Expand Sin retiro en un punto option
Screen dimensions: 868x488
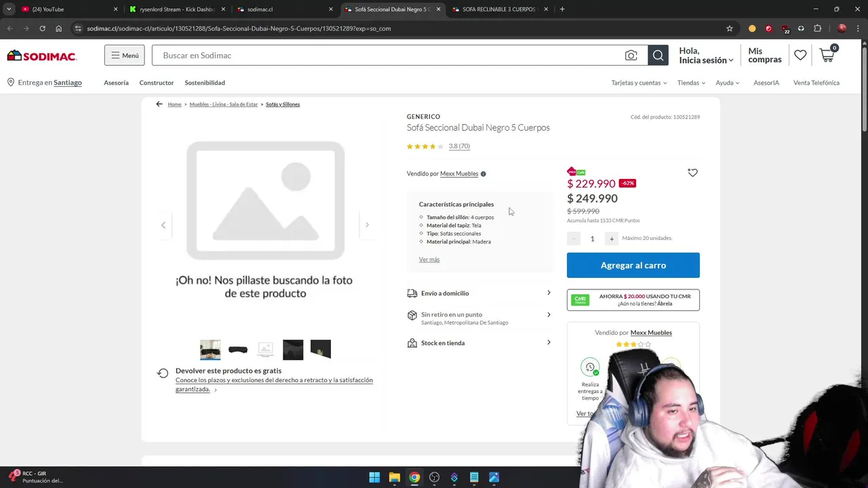(x=479, y=317)
